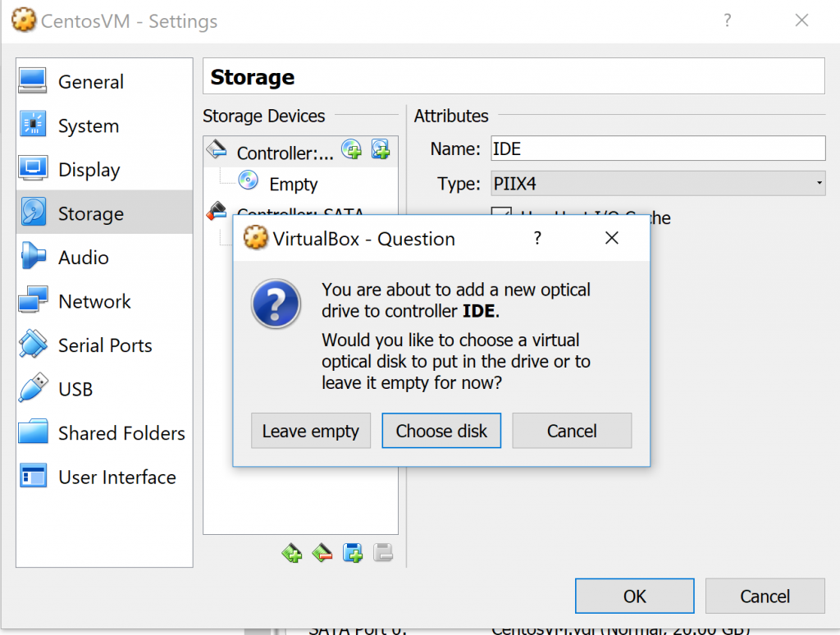The image size is (840, 635).
Task: Click the controller Name input field
Action: point(658,148)
